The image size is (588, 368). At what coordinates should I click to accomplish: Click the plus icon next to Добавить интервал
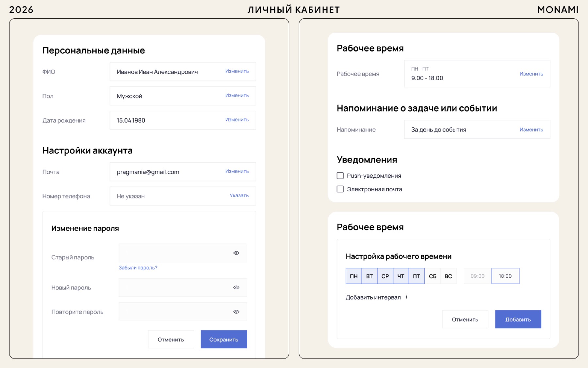tap(407, 297)
